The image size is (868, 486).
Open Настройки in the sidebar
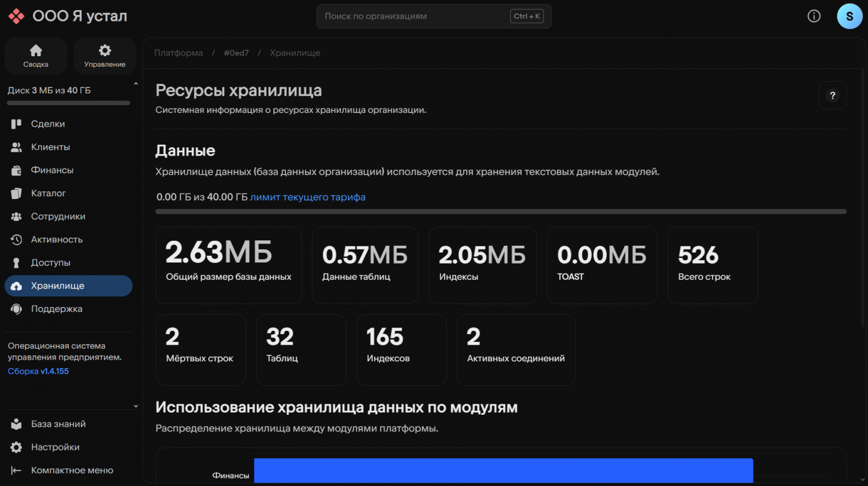pyautogui.click(x=68, y=447)
